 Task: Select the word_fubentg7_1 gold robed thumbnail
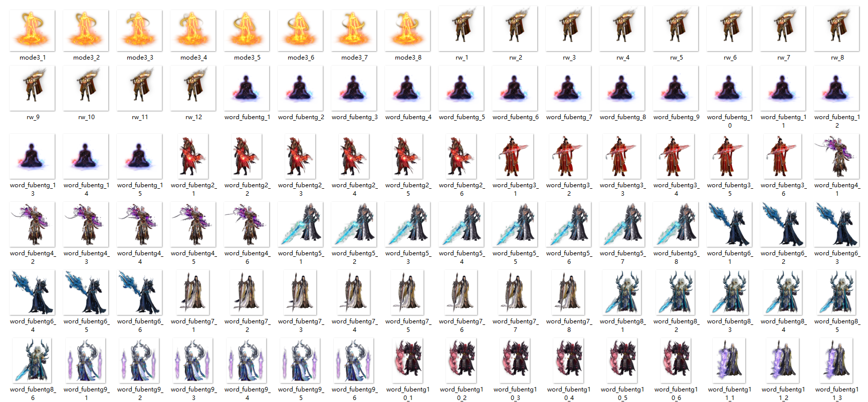click(193, 292)
